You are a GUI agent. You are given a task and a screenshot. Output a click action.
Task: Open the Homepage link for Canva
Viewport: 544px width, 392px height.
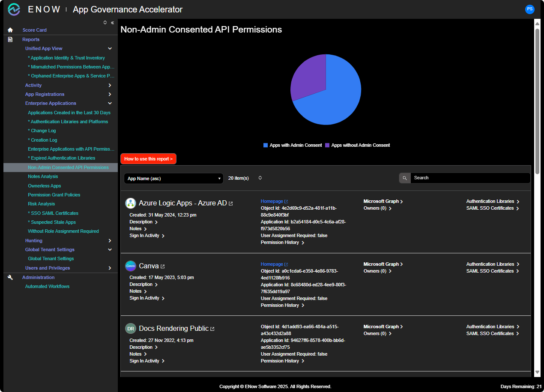272,264
